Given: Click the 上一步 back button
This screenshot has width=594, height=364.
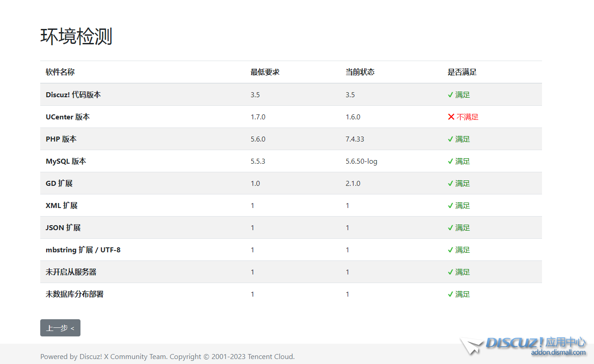Looking at the screenshot, I should 60,328.
